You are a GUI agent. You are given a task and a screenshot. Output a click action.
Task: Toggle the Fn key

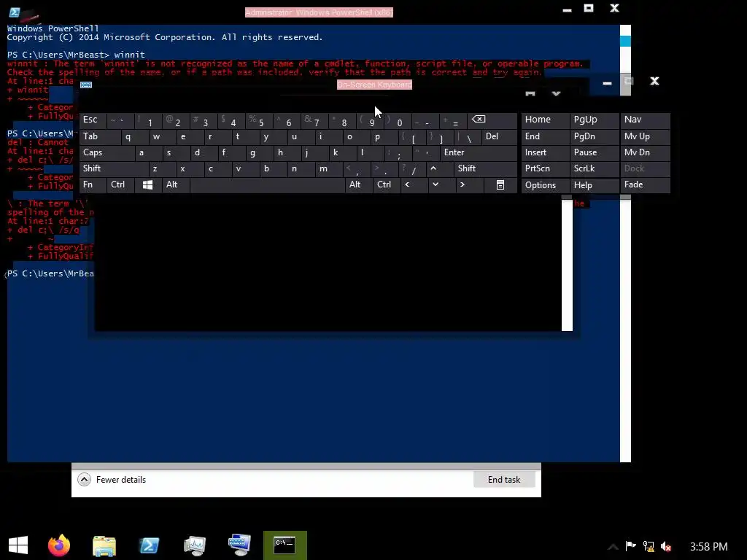click(x=93, y=184)
